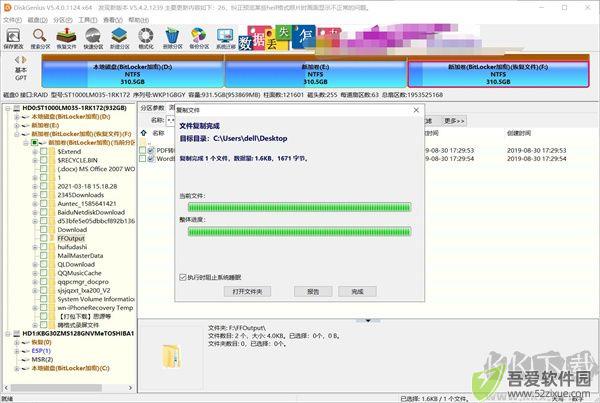The width and height of the screenshot is (600, 403).
Task: Open the 分区(P) menu
Action: pyautogui.click(x=63, y=20)
